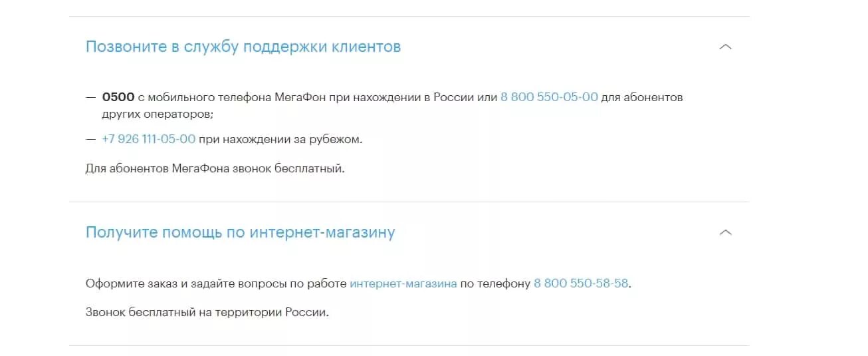Image resolution: width=868 pixels, height=356 pixels.
Task: Follow the 'интернет-магазина' link
Action: 403,283
